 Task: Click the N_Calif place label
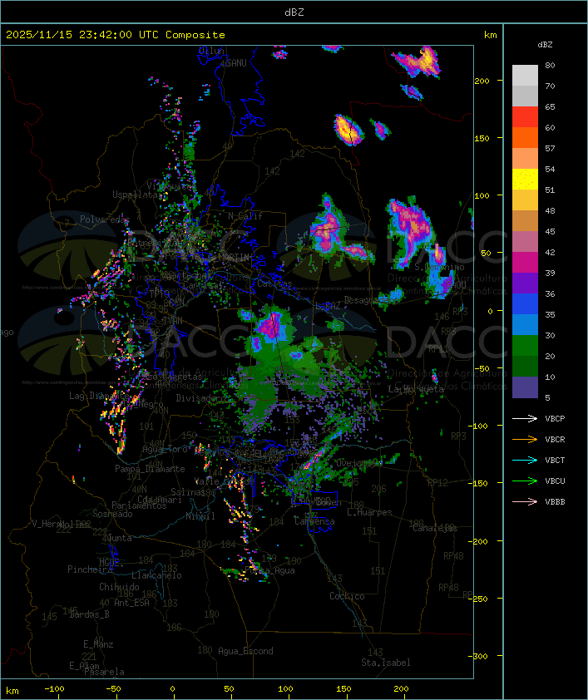tap(245, 215)
